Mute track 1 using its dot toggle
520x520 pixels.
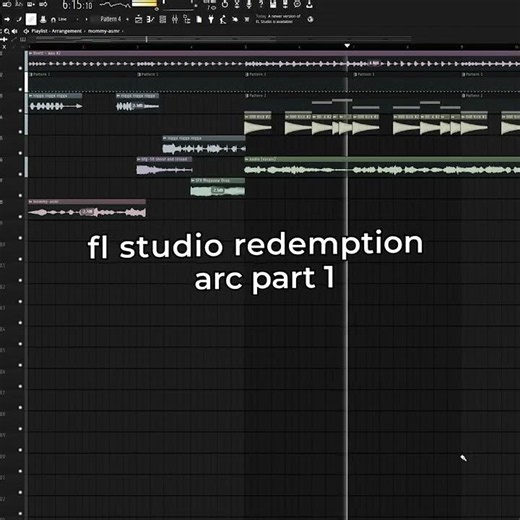point(20,68)
